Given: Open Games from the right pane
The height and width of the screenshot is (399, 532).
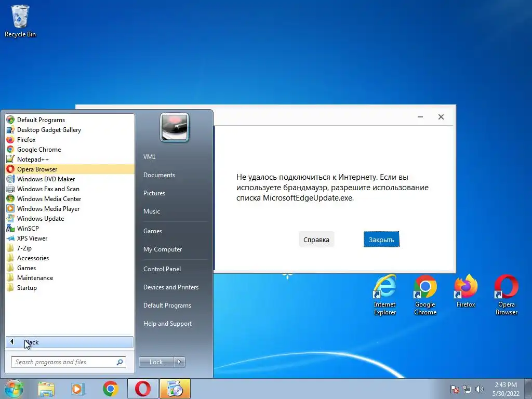Looking at the screenshot, I should tap(153, 231).
